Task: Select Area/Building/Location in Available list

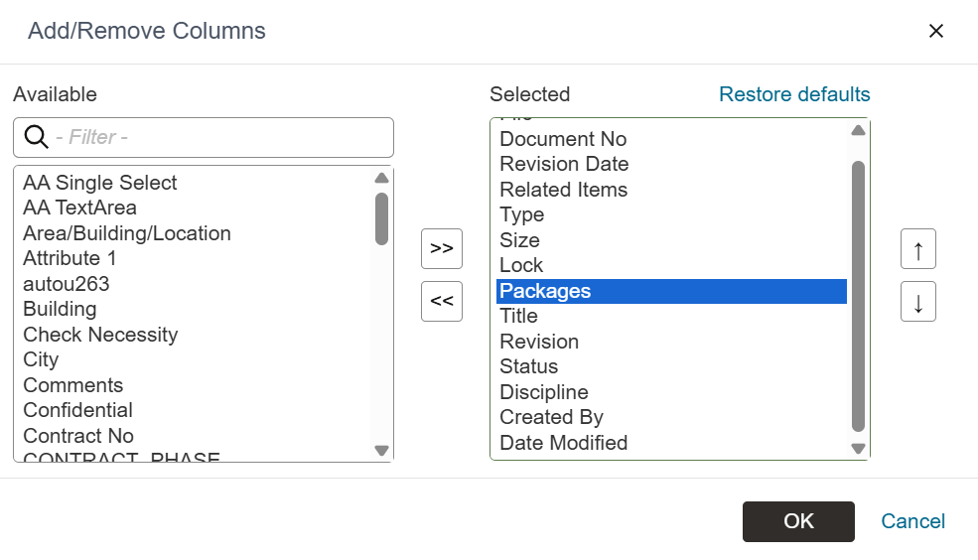Action: (x=127, y=233)
